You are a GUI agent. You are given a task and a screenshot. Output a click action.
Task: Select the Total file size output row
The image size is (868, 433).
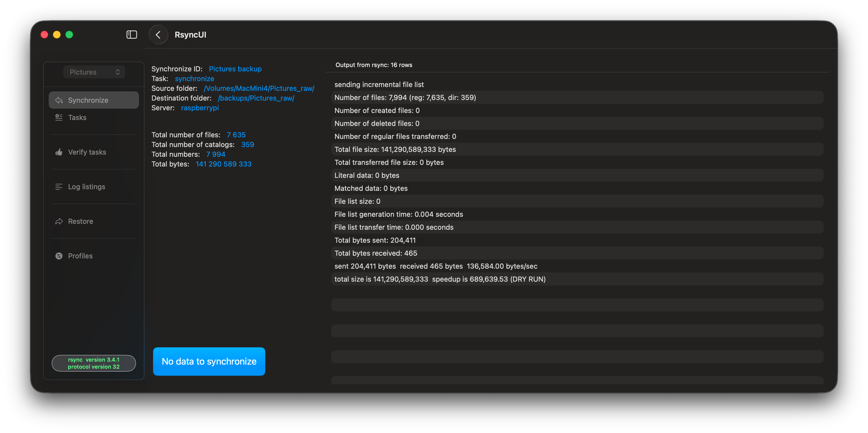tap(395, 149)
